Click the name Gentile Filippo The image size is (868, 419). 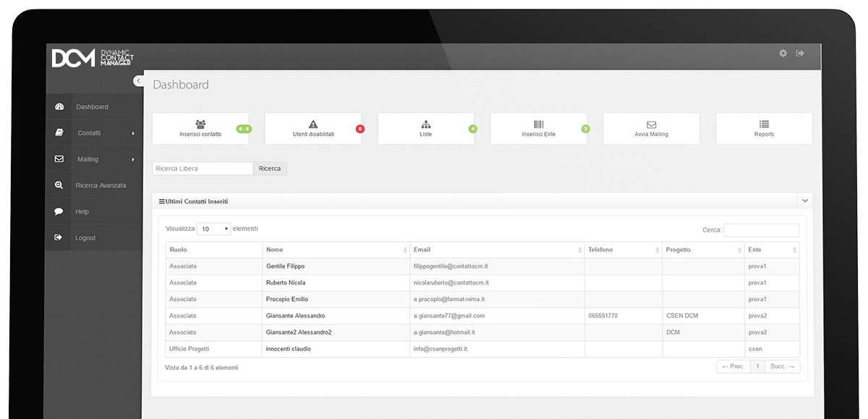tap(285, 266)
